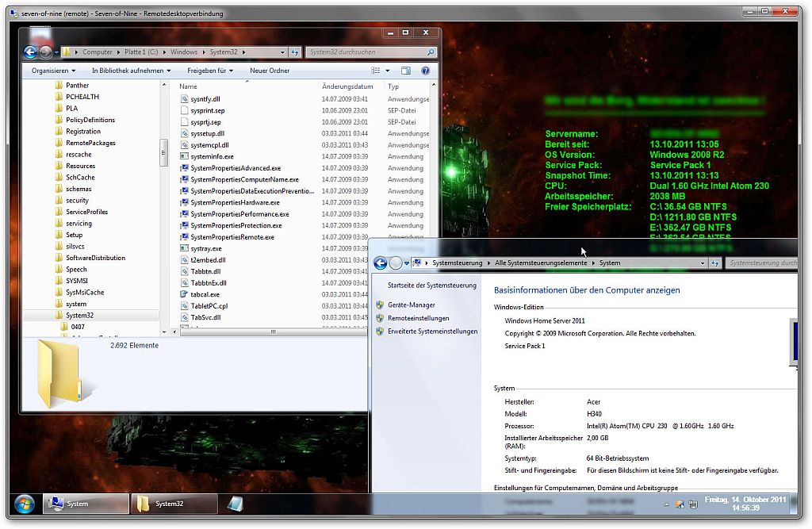The width and height of the screenshot is (812, 529).
Task: Open the Windows Start menu
Action: pos(24,504)
